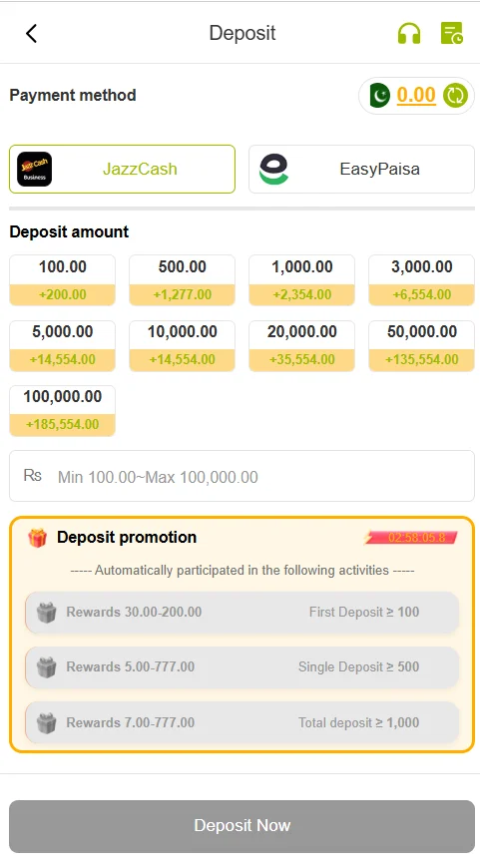Go back using the left arrow

tap(31, 33)
